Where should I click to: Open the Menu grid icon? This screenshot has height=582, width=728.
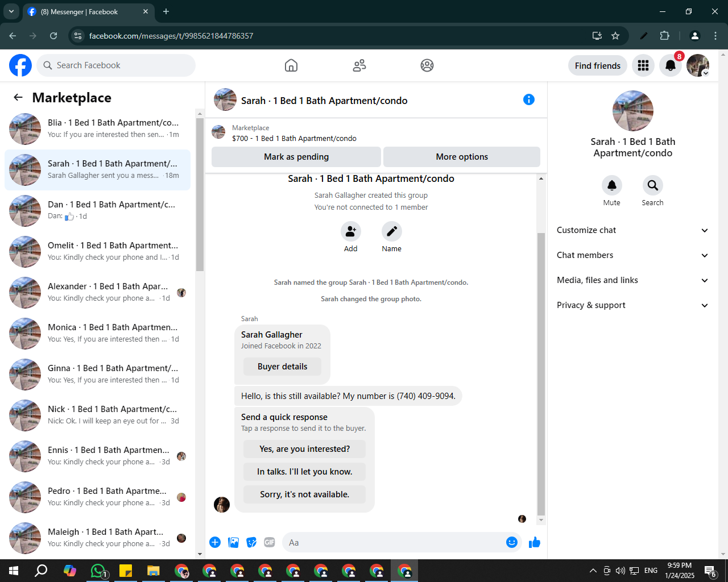(643, 65)
